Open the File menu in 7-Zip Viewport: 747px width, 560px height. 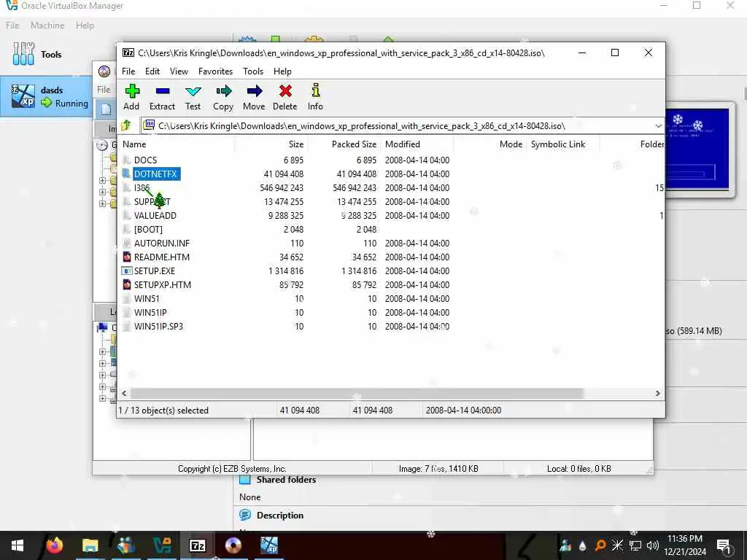[x=128, y=71]
